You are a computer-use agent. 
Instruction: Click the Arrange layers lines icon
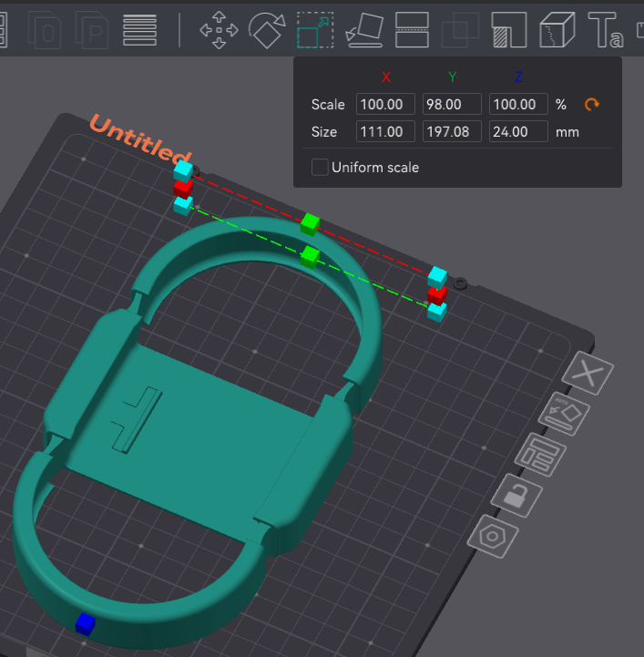point(140,30)
